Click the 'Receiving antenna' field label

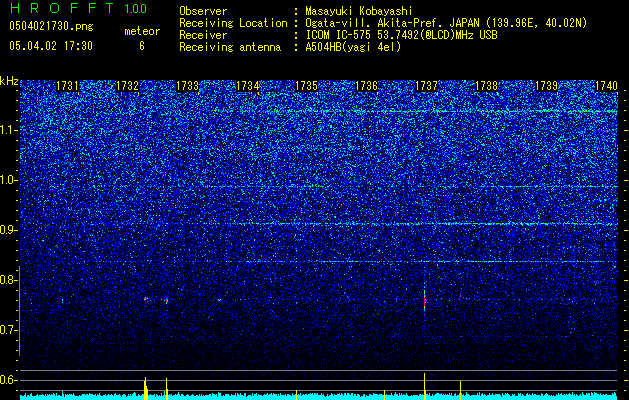(x=230, y=47)
